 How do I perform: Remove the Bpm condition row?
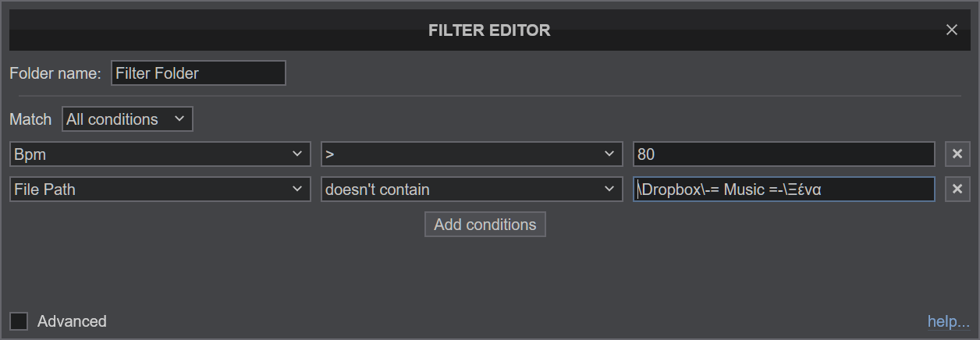(957, 154)
